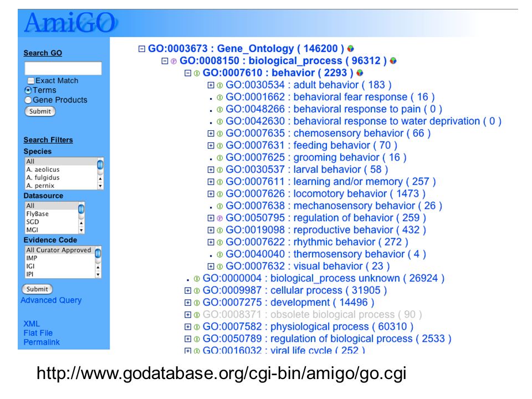
Task: Click the Species list scroll-down arrow
Action: pyautogui.click(x=100, y=186)
